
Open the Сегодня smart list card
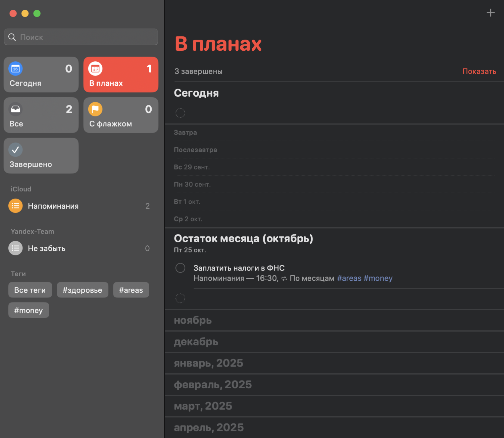[x=41, y=74]
